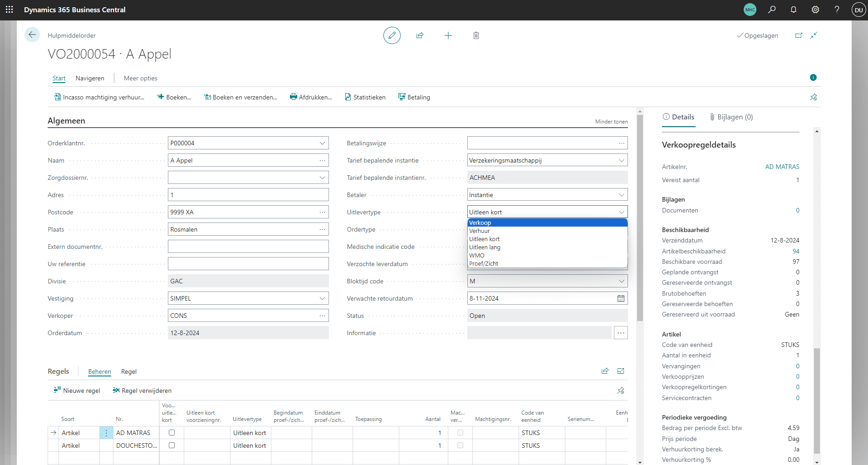Select Uitleen lang option

coord(547,247)
